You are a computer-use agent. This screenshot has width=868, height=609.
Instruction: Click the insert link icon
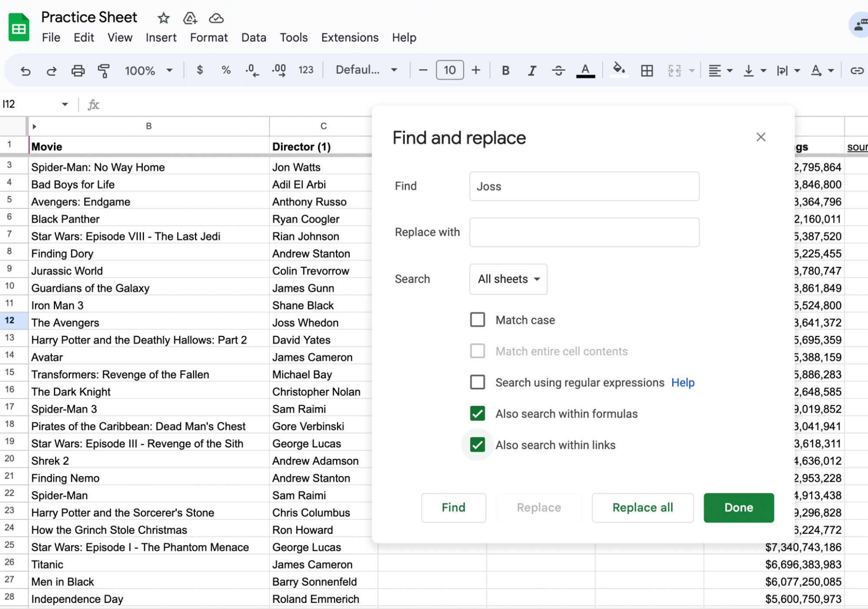(857, 70)
